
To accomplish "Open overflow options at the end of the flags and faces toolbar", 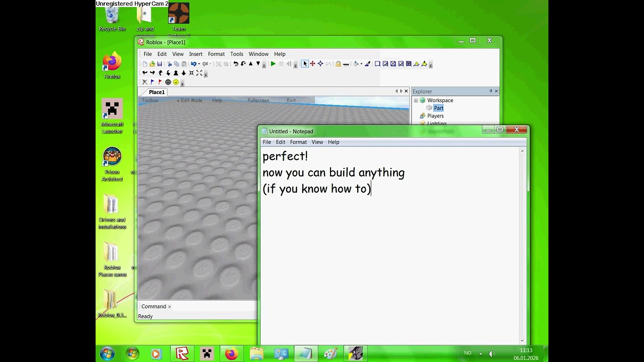I will point(183,83).
